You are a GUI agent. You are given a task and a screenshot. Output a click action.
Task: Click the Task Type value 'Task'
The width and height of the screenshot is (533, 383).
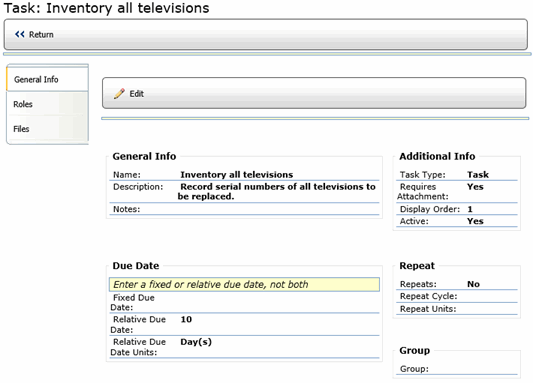click(478, 175)
